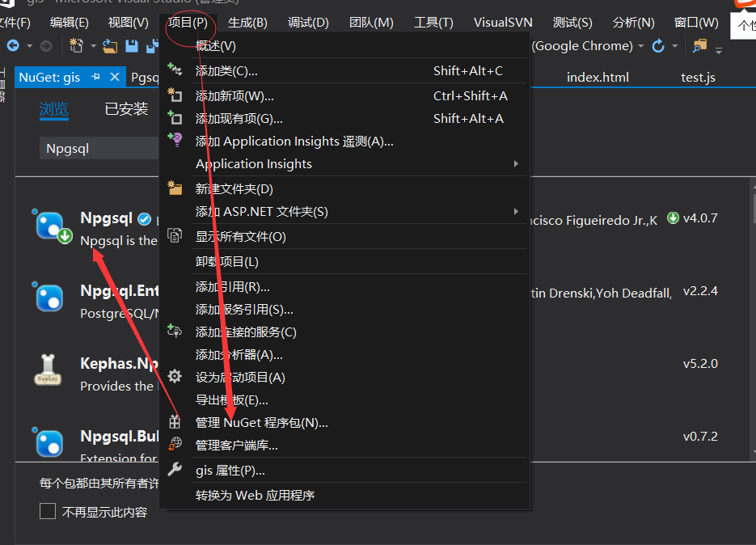Click the Show All Files menu icon
756x545 pixels.
click(x=175, y=235)
